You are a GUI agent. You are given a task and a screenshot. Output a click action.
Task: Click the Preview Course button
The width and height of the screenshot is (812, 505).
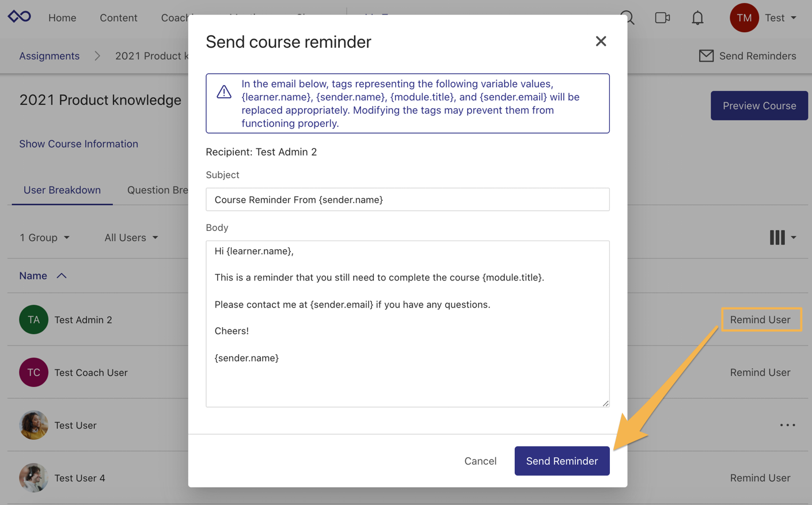pos(759,105)
